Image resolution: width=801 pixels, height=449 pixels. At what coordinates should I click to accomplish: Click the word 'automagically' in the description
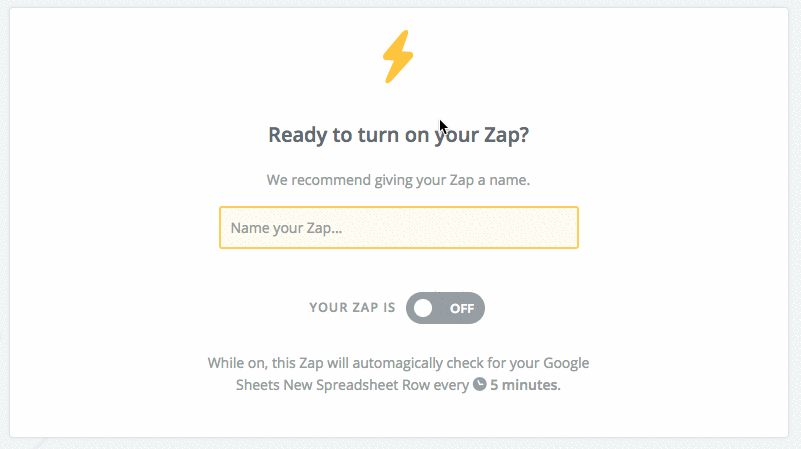pos(397,363)
